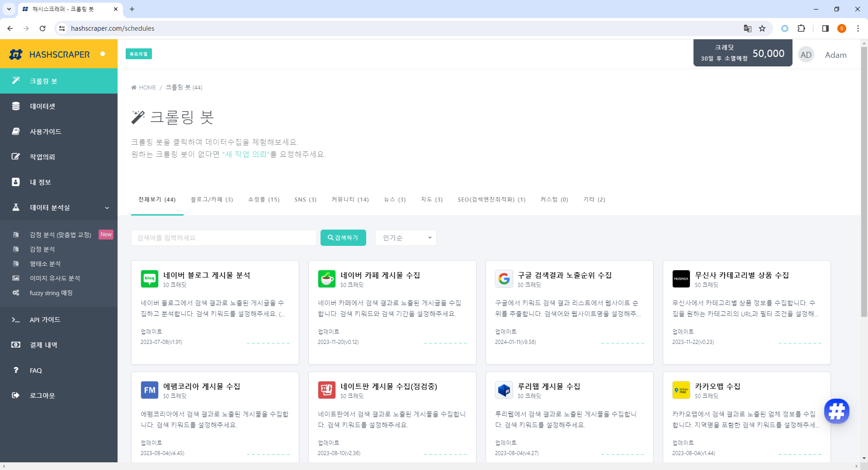Click the credit 50,000 balance box
This screenshot has width=868, height=470.
(743, 53)
